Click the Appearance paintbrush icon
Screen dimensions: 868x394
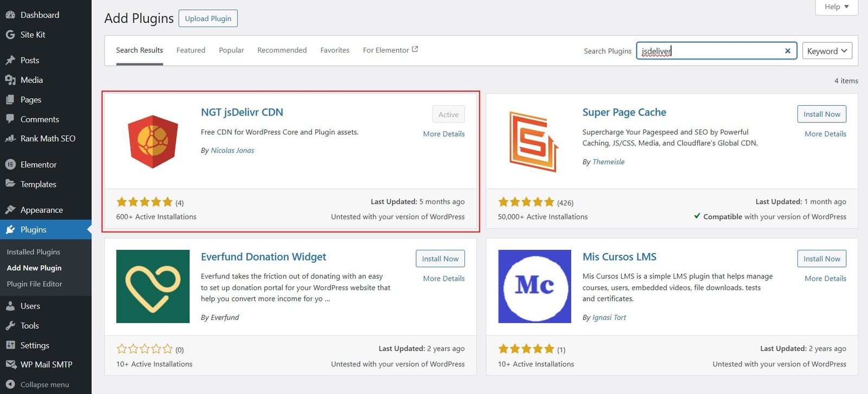(x=10, y=210)
